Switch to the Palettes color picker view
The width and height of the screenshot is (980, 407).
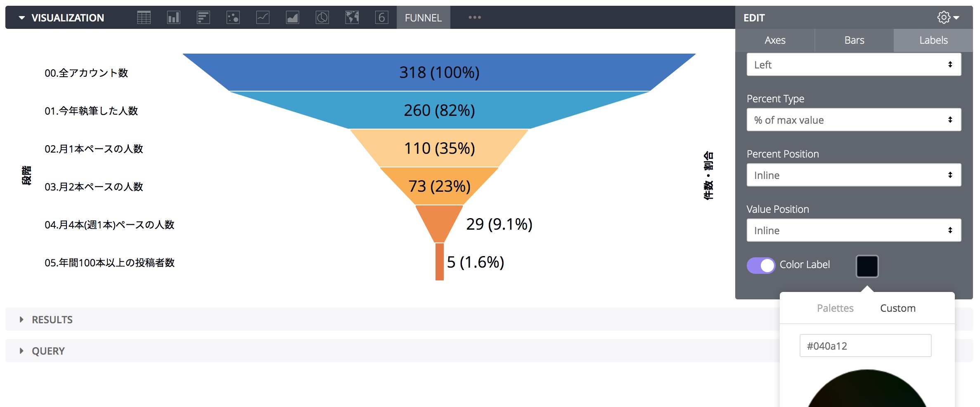click(835, 308)
